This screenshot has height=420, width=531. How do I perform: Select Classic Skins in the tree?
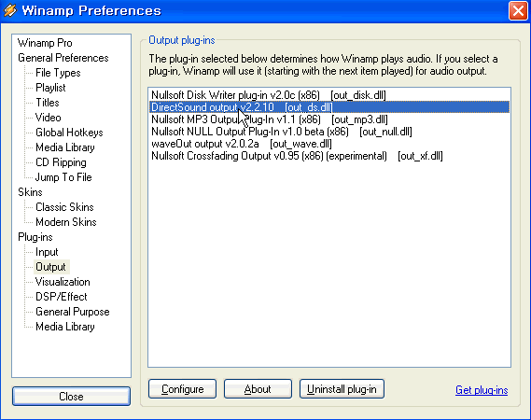coord(64,207)
